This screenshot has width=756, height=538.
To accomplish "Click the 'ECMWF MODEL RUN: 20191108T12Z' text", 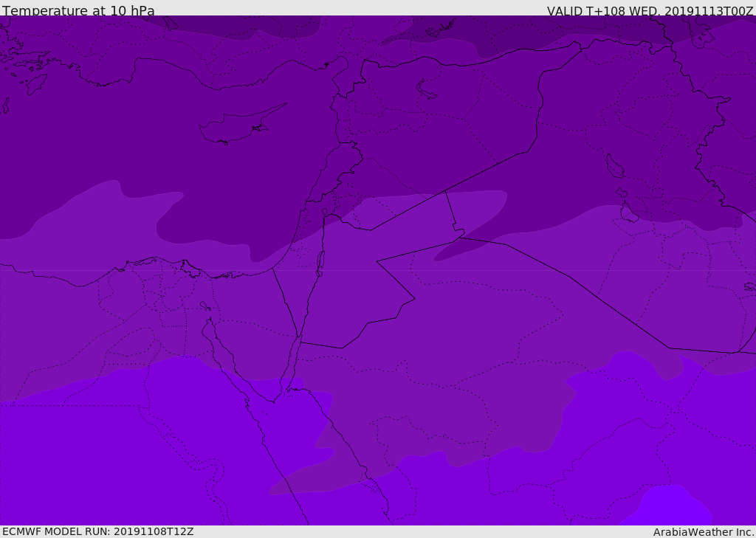I will pos(98,531).
